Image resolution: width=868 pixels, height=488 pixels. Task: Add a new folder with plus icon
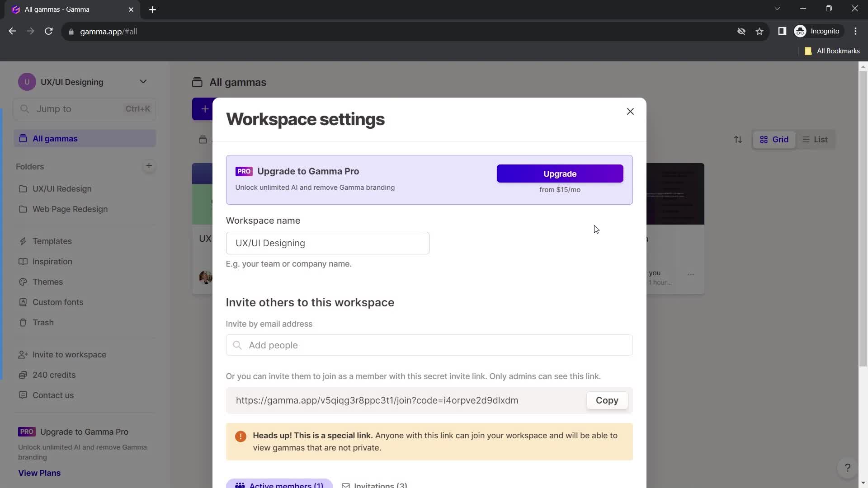click(x=149, y=166)
